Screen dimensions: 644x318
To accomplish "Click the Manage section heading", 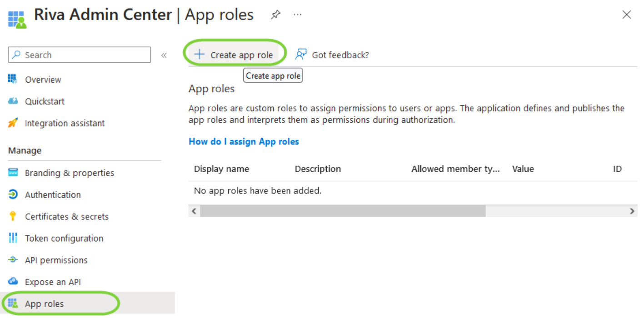I will click(25, 150).
